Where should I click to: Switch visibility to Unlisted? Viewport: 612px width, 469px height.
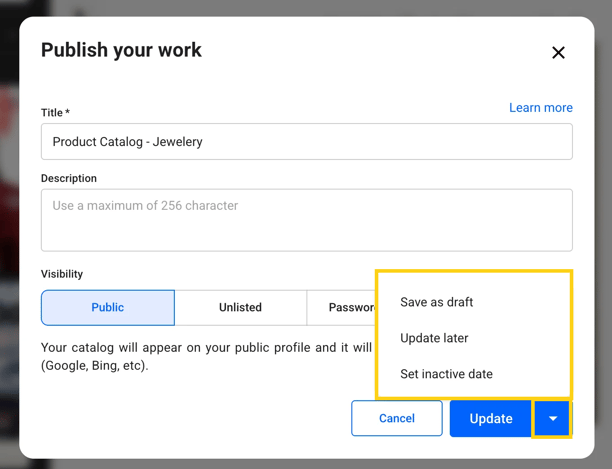240,308
